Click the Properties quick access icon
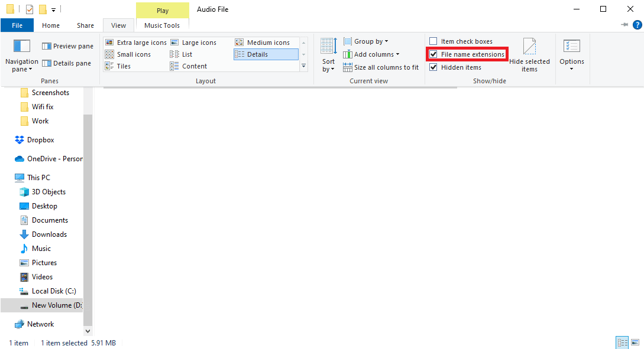 (30, 9)
